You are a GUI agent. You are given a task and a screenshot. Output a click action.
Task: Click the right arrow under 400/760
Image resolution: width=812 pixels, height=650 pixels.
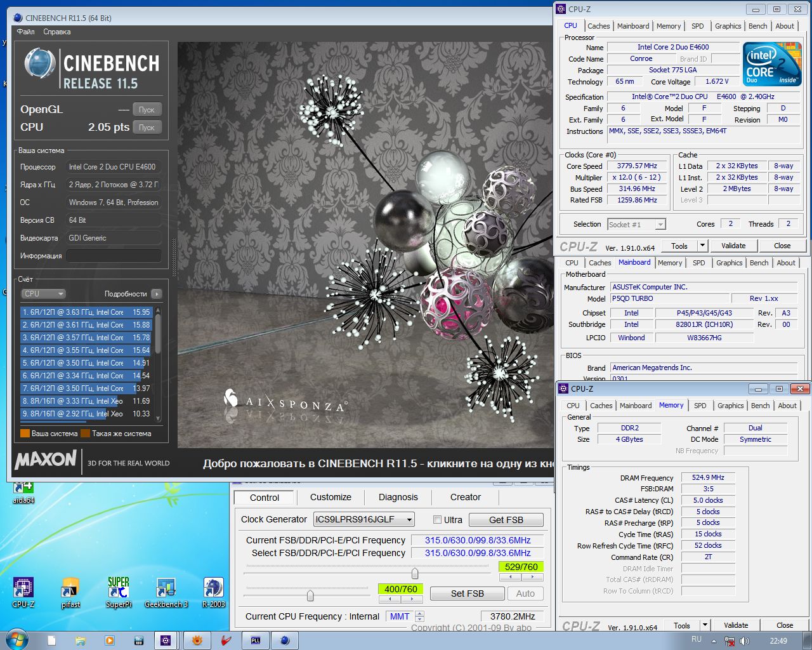[412, 599]
